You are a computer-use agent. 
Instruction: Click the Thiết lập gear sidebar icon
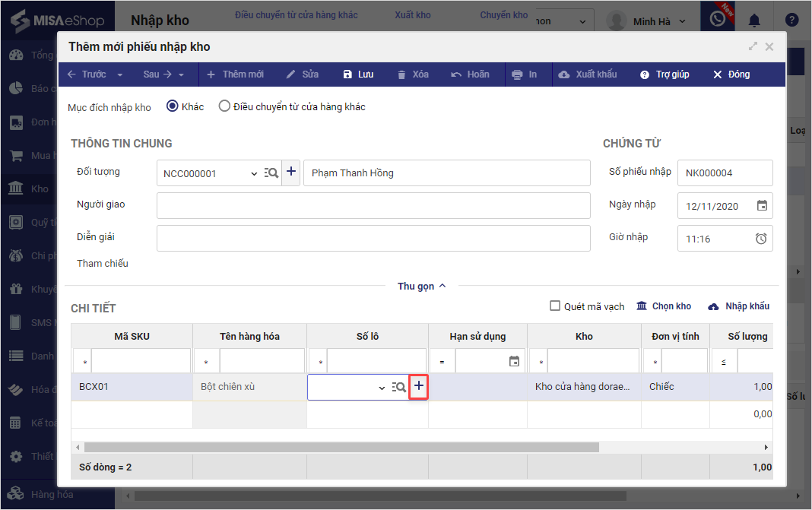pos(16,456)
